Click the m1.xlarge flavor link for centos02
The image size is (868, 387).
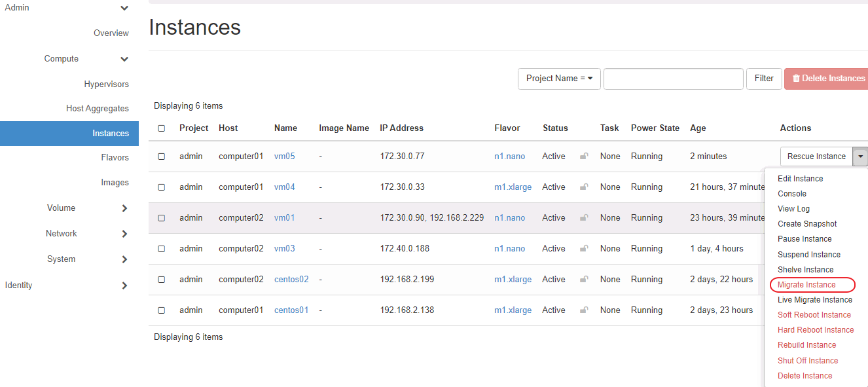click(x=513, y=280)
